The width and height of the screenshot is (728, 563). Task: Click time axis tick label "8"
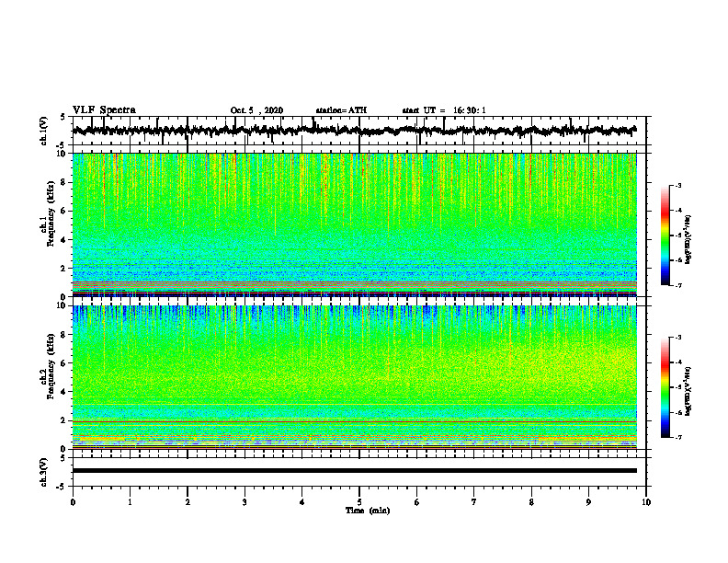pyautogui.click(x=531, y=502)
